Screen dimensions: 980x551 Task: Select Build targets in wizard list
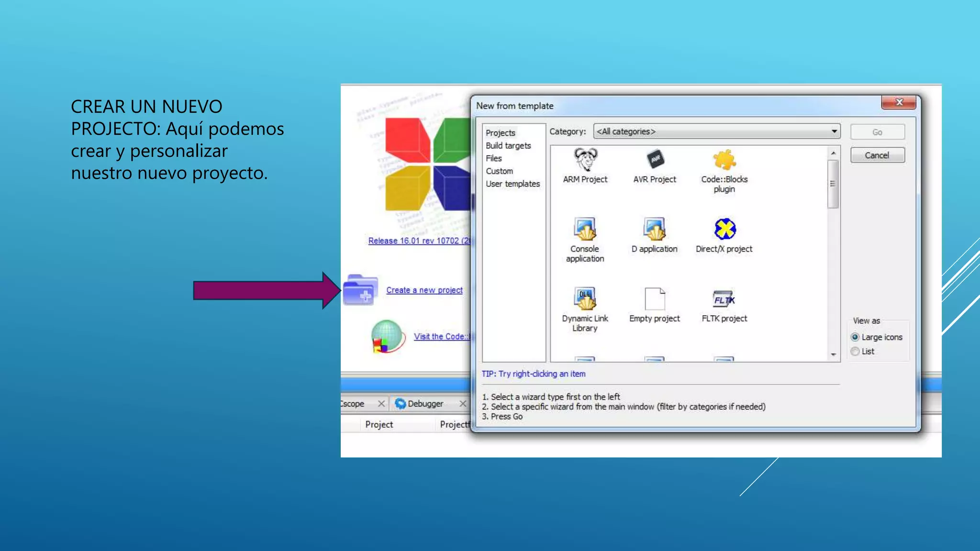coord(508,146)
